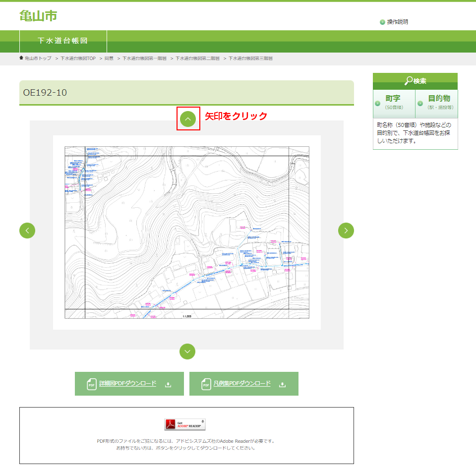Download the 詳細図PDF file

click(129, 384)
